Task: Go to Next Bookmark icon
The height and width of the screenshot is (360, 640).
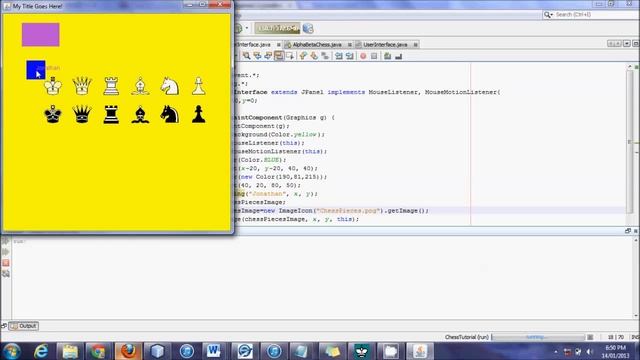Action: 314,56
